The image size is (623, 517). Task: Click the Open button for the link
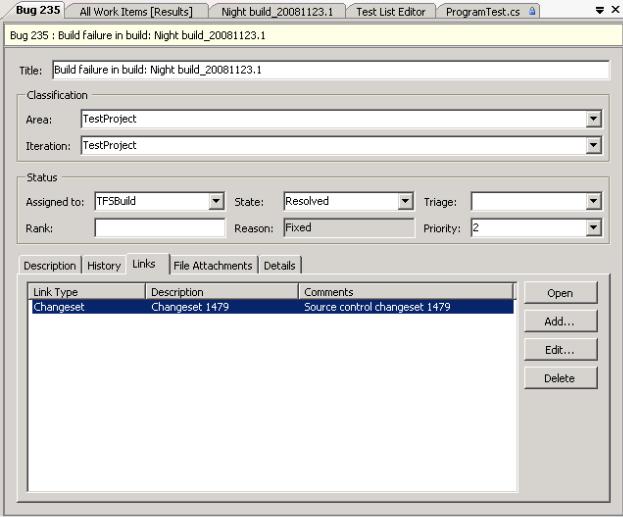coord(560,293)
